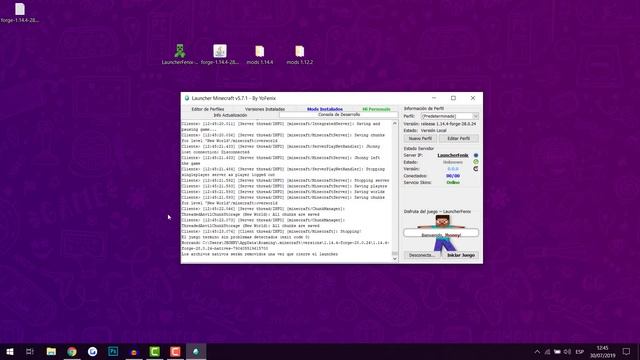Open Photoshop from the taskbar
The image size is (640, 360).
[x=113, y=351]
